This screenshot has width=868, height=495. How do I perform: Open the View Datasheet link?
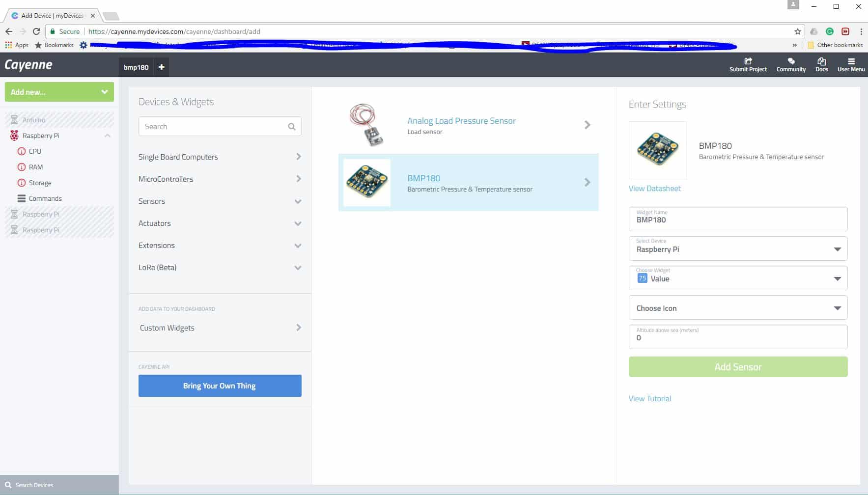tap(654, 189)
